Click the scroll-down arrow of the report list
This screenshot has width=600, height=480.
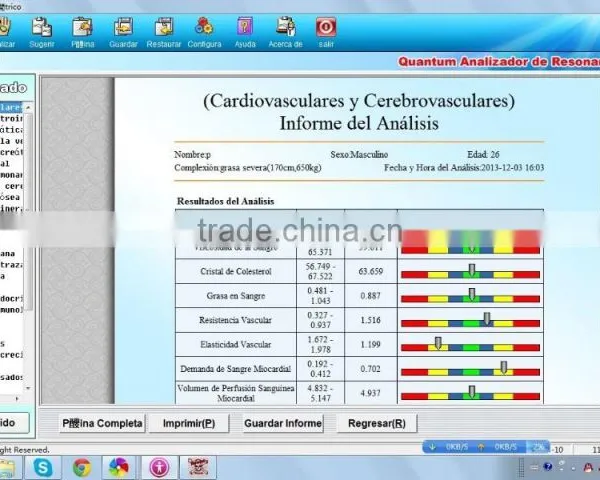pyautogui.click(x=28, y=388)
